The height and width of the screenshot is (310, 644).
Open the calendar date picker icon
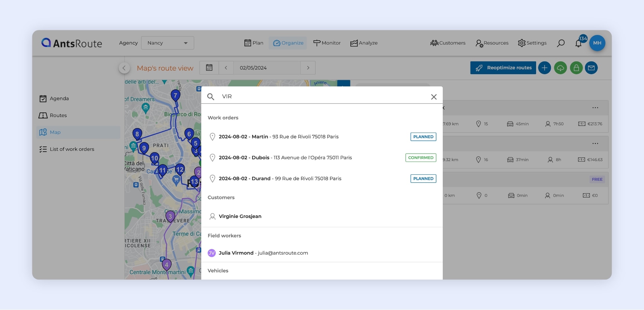[209, 68]
